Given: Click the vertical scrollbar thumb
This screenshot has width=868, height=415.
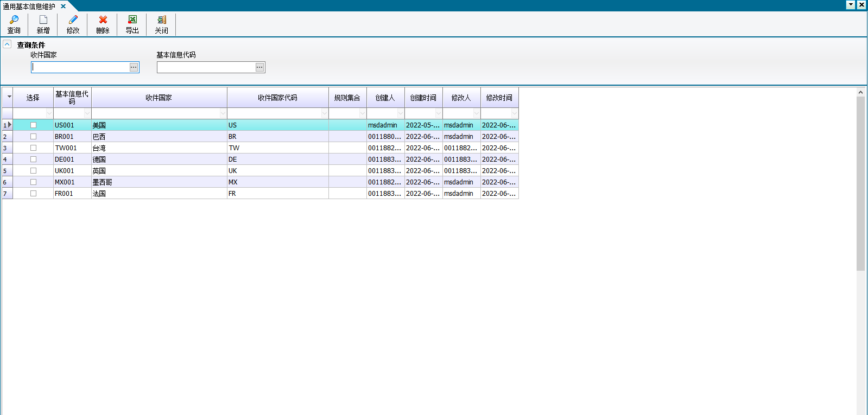Looking at the screenshot, I should pyautogui.click(x=860, y=183).
